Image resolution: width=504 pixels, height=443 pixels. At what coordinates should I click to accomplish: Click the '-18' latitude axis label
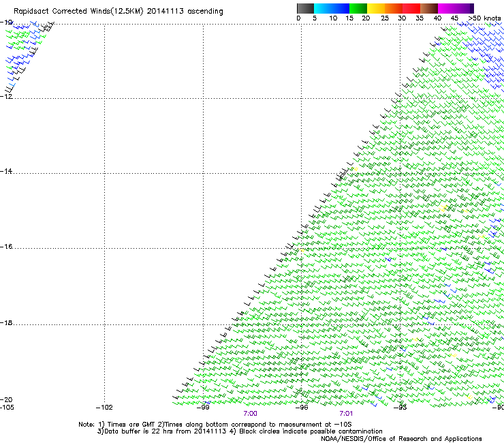pos(6,322)
